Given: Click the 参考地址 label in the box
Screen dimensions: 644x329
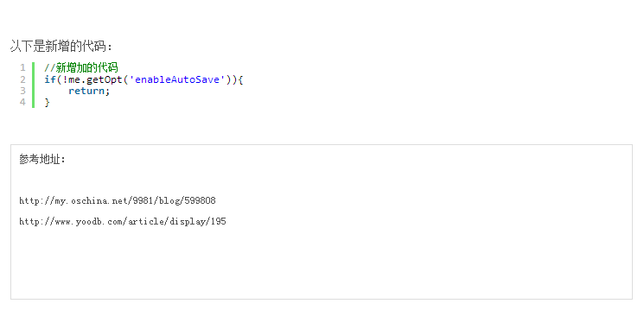Looking at the screenshot, I should point(41,159).
